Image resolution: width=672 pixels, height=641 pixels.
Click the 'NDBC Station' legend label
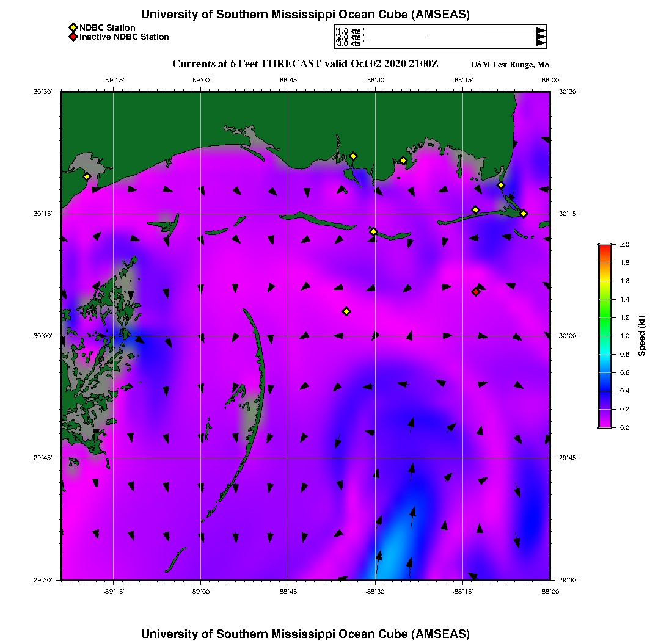pyautogui.click(x=107, y=27)
